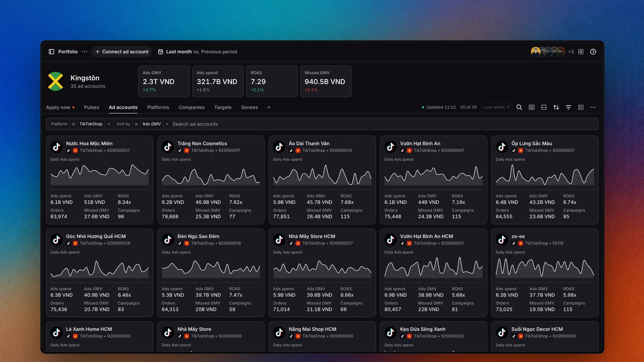The image size is (644, 362).
Task: Click the 84,555 orders value
Action: [x=504, y=217]
